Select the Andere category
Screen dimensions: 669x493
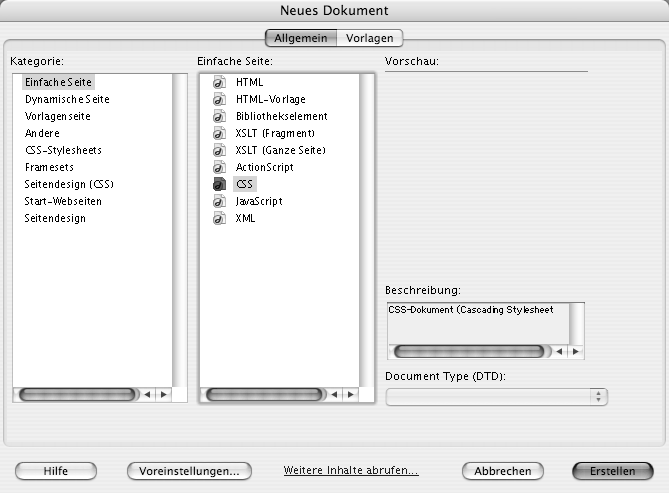point(42,133)
